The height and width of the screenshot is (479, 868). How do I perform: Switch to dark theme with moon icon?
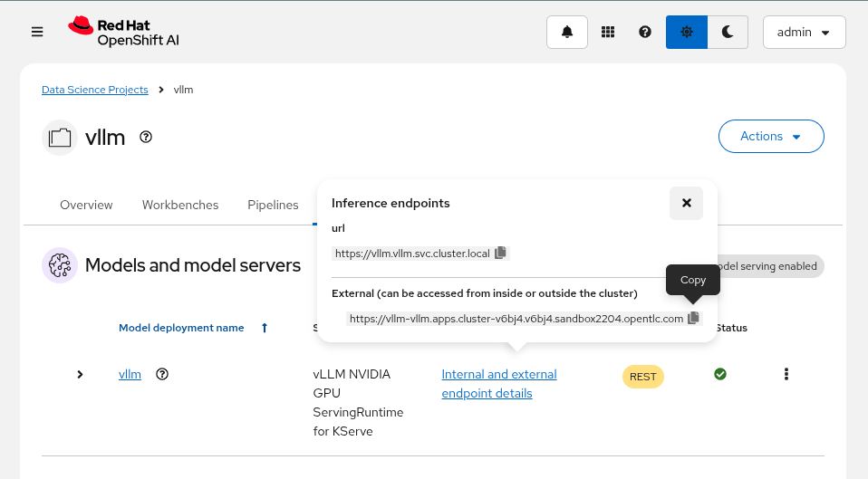click(x=728, y=32)
